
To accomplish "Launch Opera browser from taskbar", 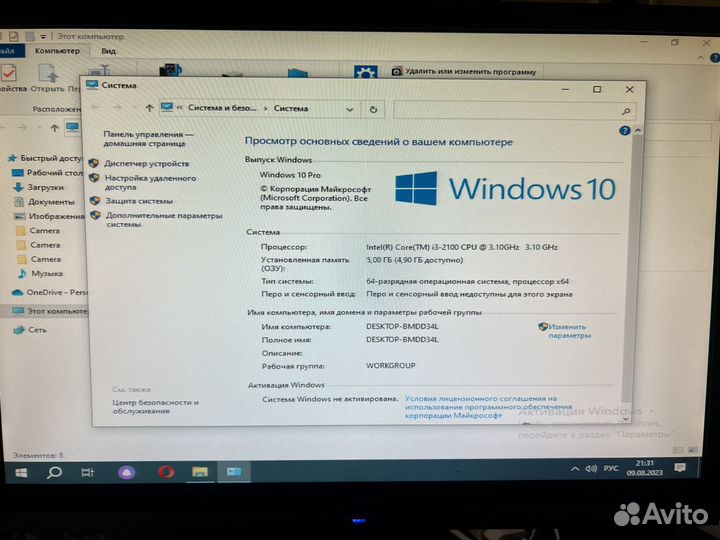I will point(166,472).
